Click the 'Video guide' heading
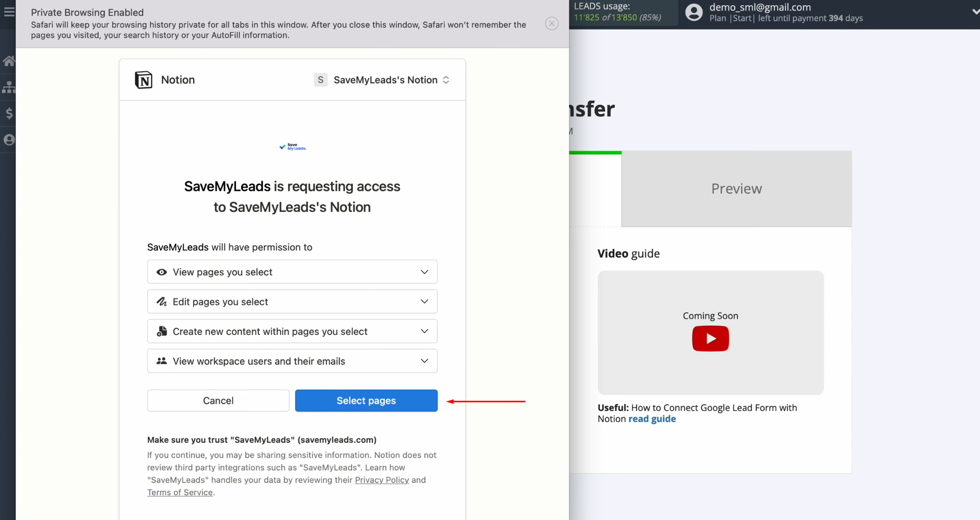The width and height of the screenshot is (980, 520). point(629,254)
